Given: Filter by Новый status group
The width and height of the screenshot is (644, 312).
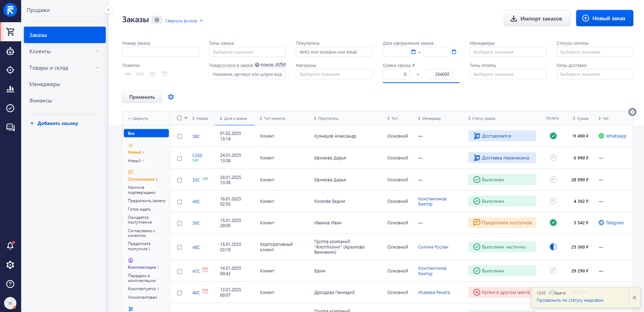Looking at the screenshot, I should point(136,153).
